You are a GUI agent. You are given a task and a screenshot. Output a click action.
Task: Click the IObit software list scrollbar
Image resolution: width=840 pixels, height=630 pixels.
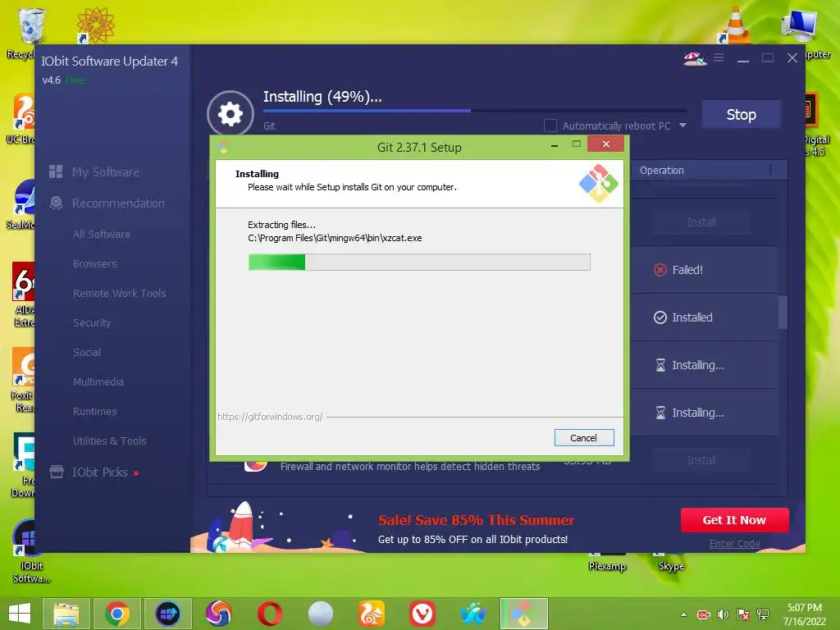[x=783, y=312]
